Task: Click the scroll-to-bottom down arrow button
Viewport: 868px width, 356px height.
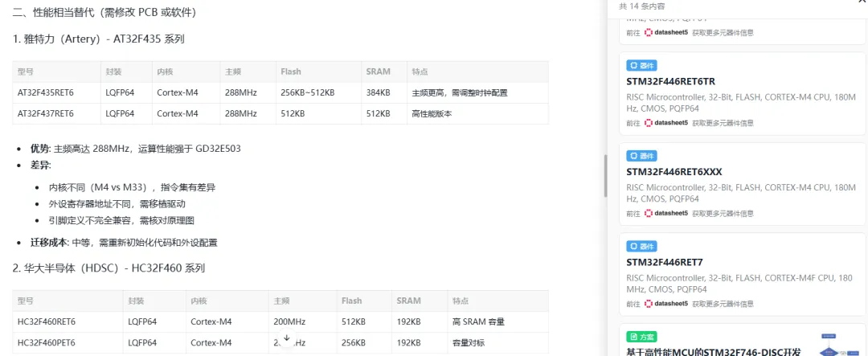Action: coord(287,338)
